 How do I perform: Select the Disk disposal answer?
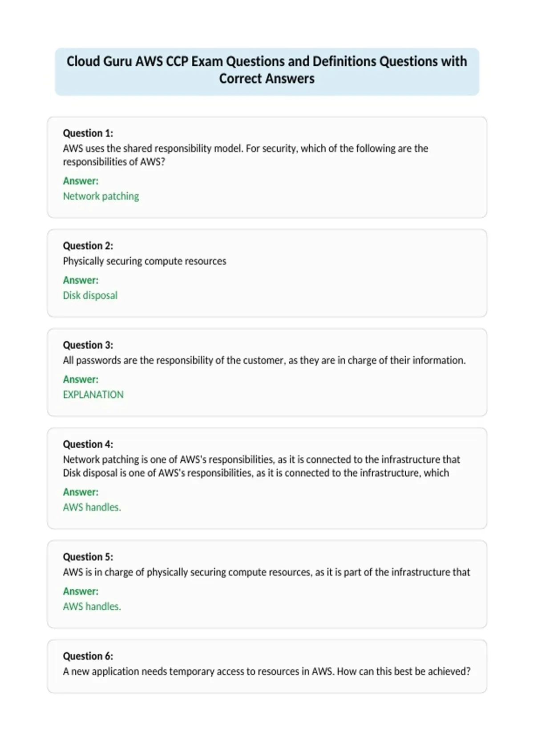click(x=90, y=295)
